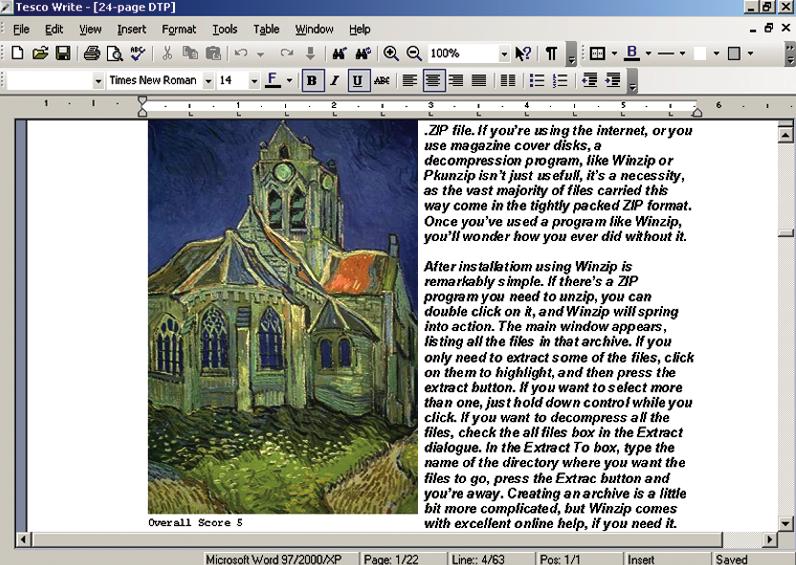Click the Van Gogh church painting image
The image size is (796, 565).
point(283,317)
